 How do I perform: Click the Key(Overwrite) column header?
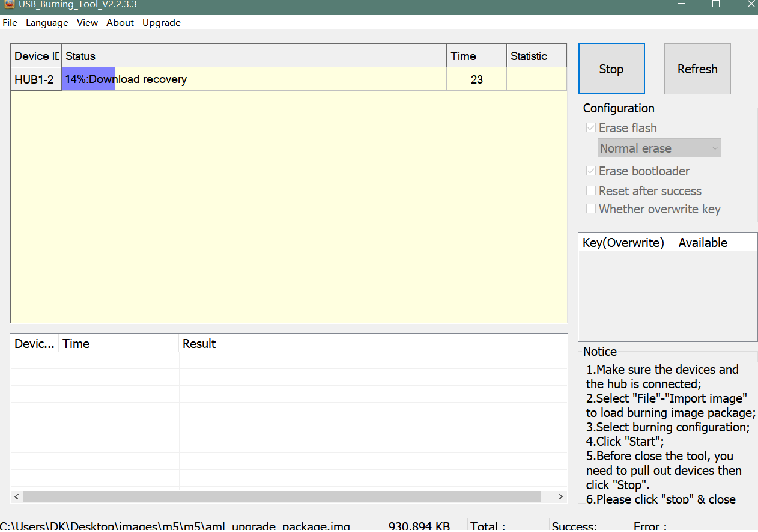click(624, 243)
